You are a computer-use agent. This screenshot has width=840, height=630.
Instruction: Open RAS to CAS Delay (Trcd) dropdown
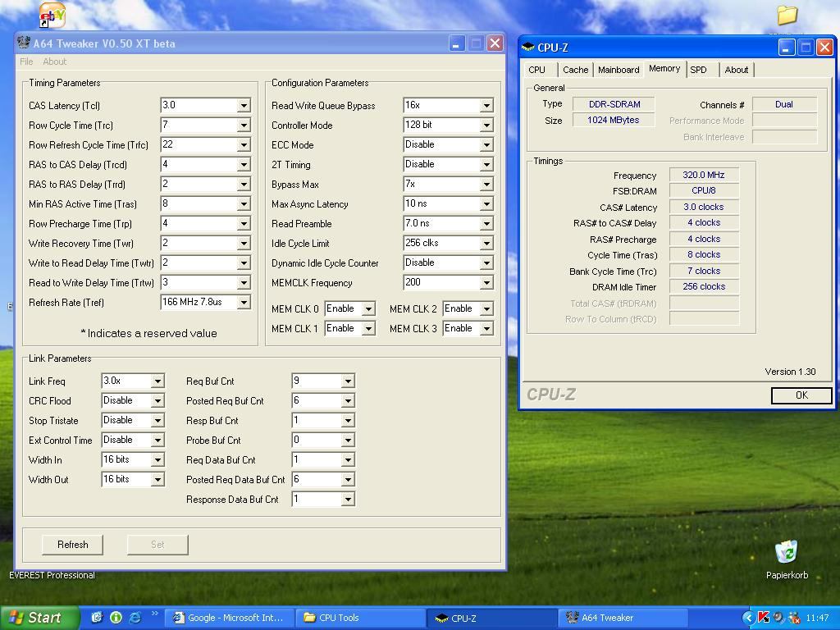[244, 164]
